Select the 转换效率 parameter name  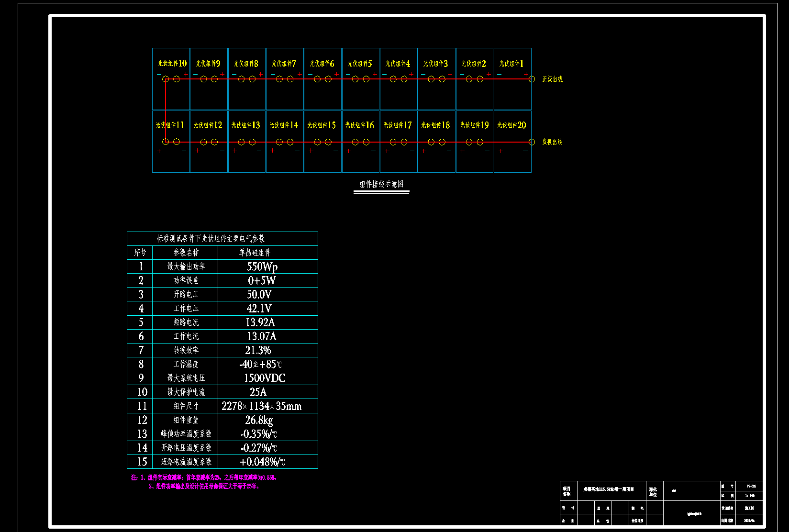point(186,350)
